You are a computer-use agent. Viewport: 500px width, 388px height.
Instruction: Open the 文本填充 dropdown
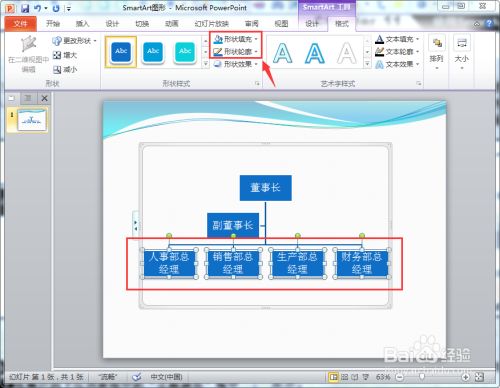tap(397, 39)
